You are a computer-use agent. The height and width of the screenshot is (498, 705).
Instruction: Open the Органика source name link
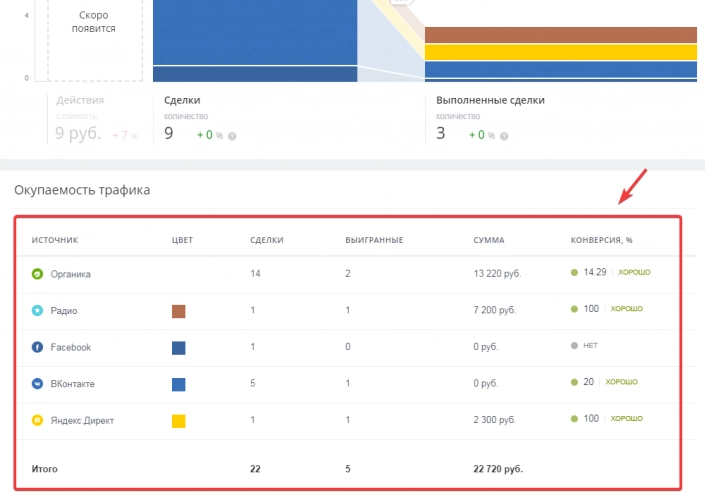coord(72,272)
